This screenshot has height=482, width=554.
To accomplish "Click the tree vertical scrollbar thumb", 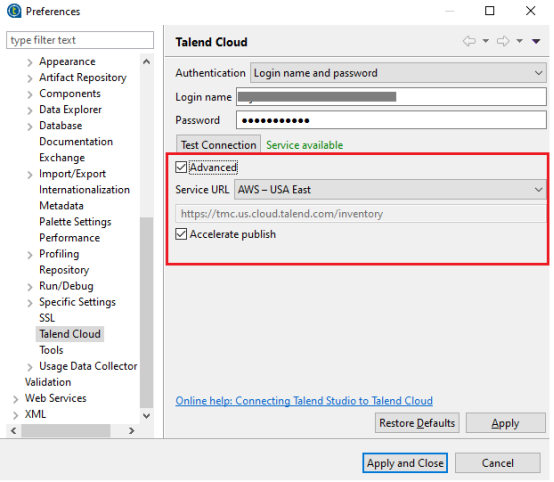I will pyautogui.click(x=146, y=313).
